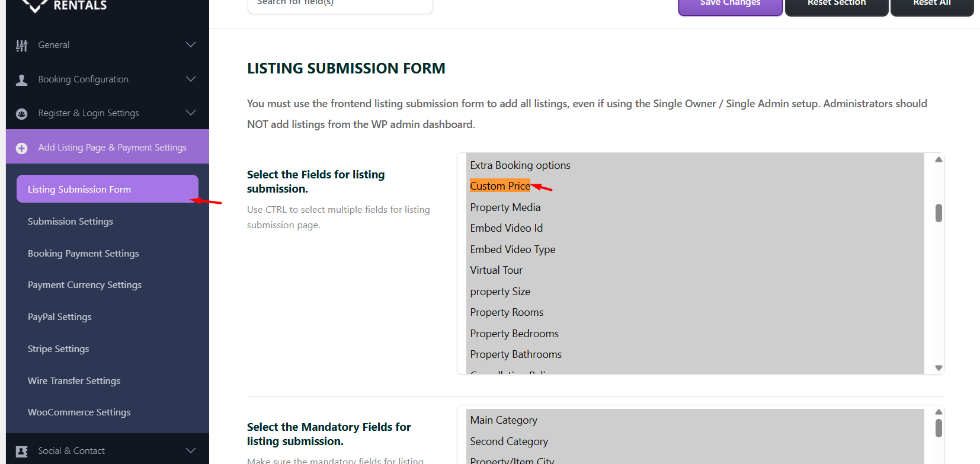Focus the Search for field(s) input
The width and height of the screenshot is (980, 464).
click(x=340, y=4)
